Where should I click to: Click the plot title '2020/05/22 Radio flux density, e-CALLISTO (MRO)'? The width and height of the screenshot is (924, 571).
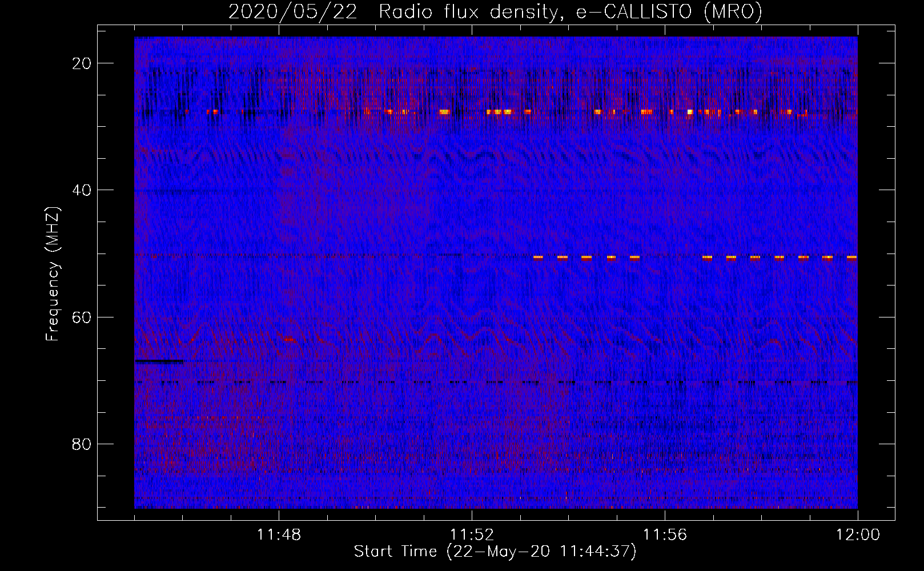(495, 11)
